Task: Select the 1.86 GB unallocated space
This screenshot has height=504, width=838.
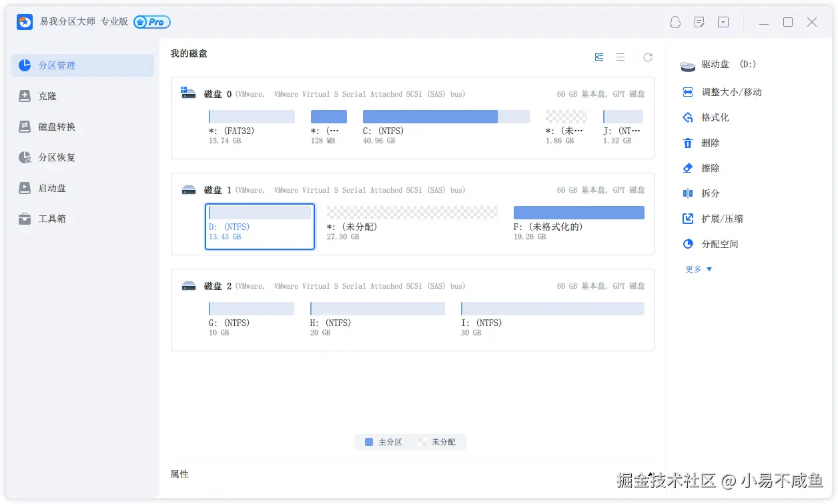Action: 566,127
